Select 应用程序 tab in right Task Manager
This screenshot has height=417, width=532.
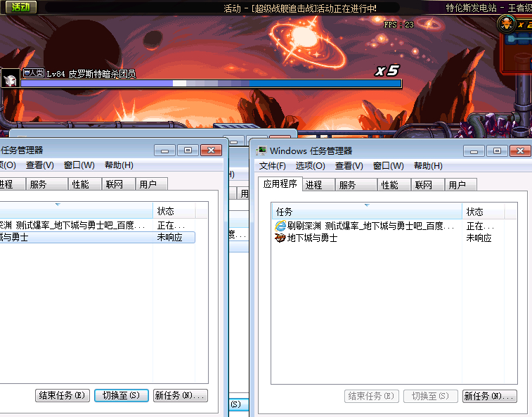coord(280,184)
